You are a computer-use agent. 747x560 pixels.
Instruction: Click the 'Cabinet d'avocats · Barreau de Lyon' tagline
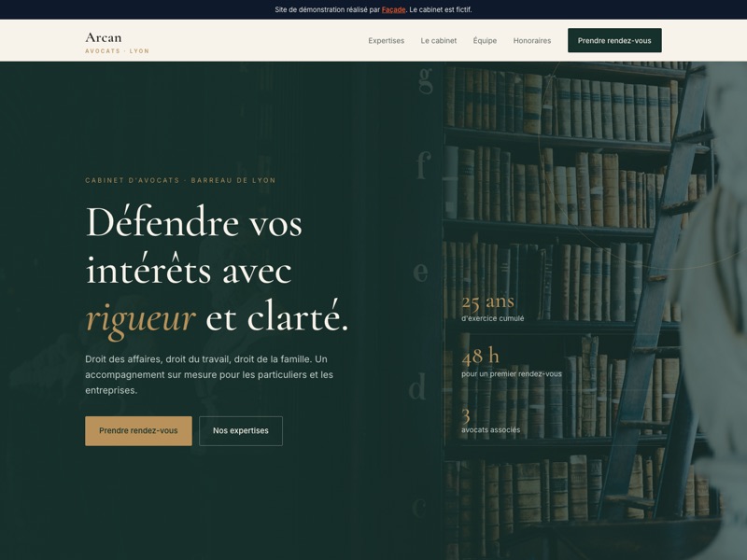[x=180, y=180]
